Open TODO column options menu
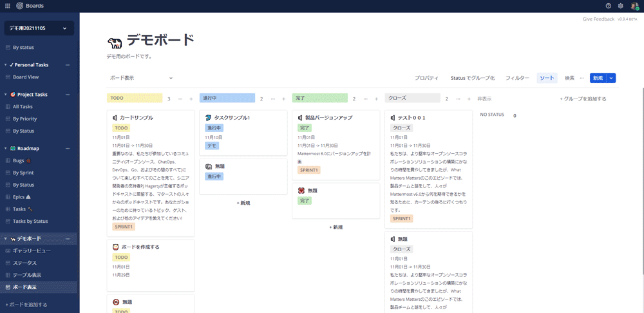The height and width of the screenshot is (313, 644). click(180, 99)
